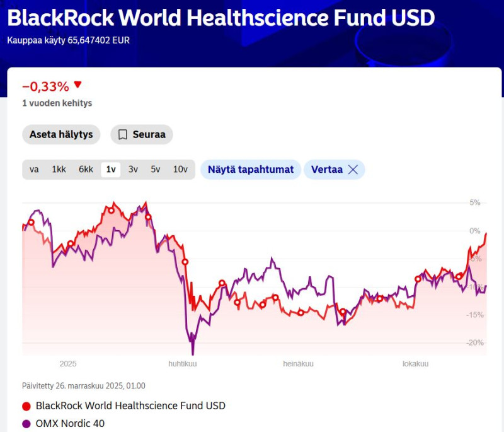Switch to the 5v range
Image resolution: width=504 pixels, height=432 pixels.
(156, 169)
